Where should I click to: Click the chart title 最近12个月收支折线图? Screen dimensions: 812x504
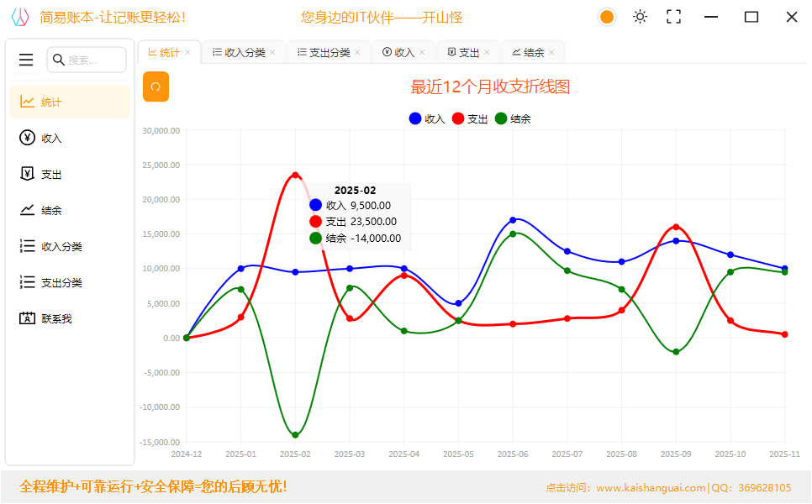pyautogui.click(x=490, y=87)
